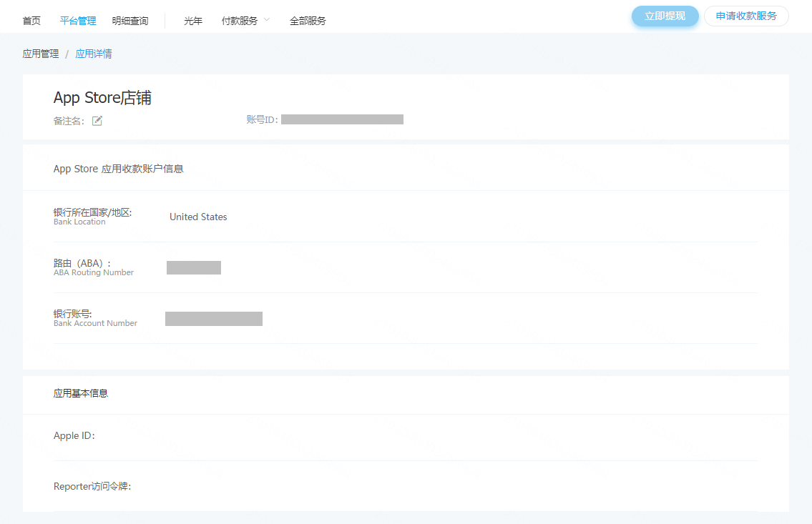Click the masked ABA Routing Number value
812x524 pixels.
194,267
